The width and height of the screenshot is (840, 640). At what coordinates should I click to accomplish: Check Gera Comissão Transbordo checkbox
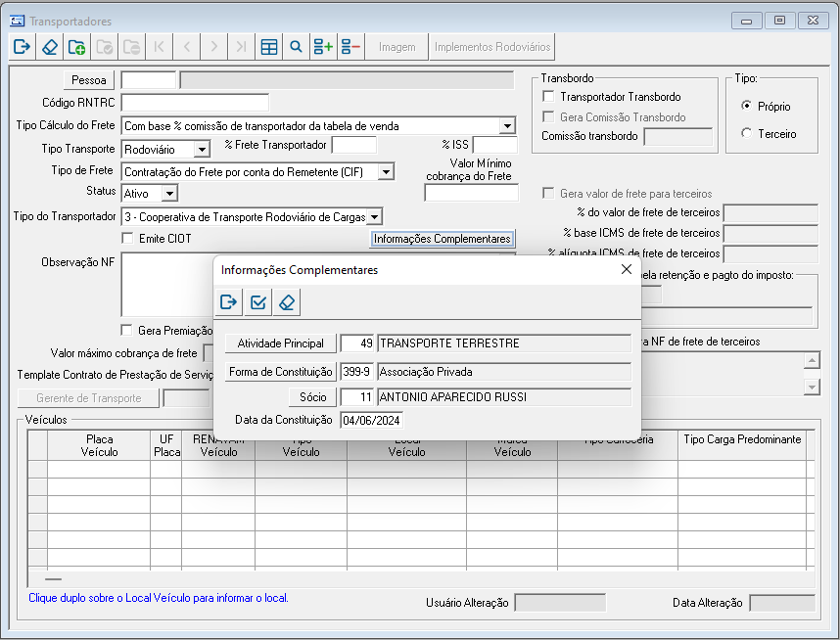point(548,116)
